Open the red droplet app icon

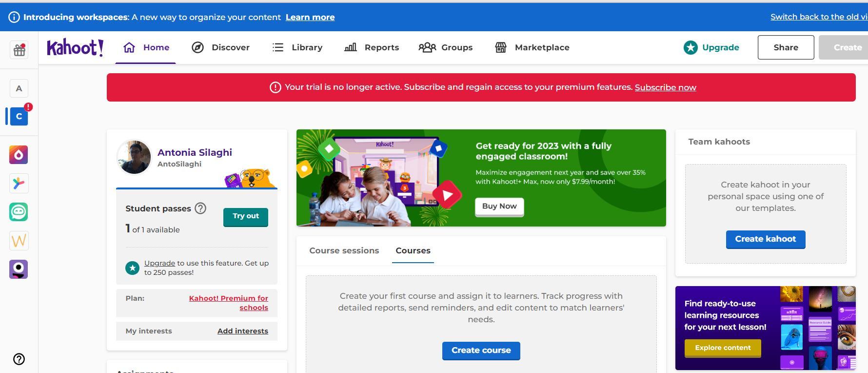[19, 155]
